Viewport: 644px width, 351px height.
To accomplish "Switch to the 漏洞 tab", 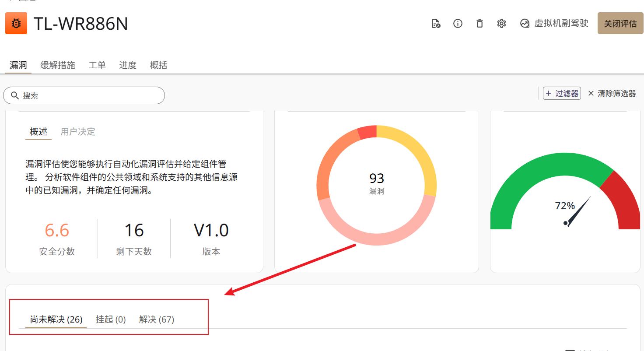I will tap(18, 65).
